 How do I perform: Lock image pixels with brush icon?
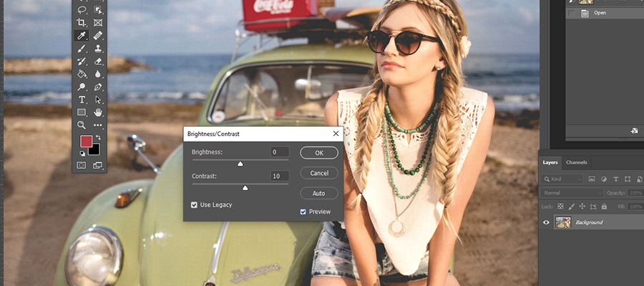[571, 207]
